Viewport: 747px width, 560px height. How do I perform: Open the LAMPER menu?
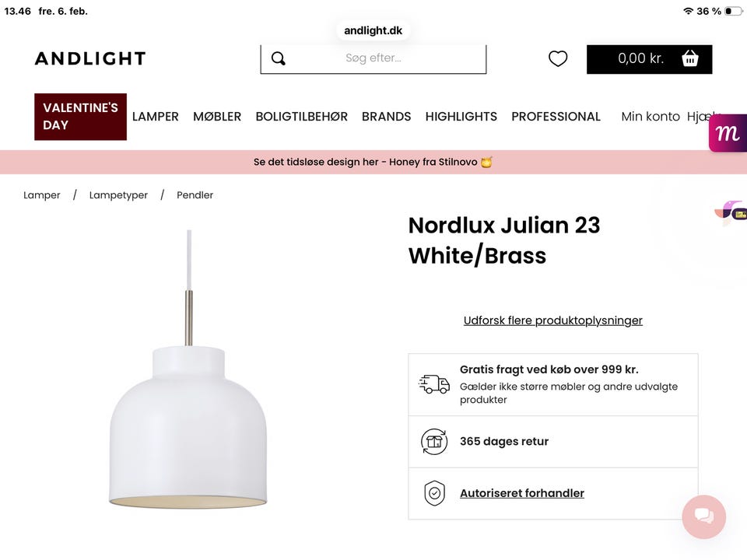click(x=156, y=117)
